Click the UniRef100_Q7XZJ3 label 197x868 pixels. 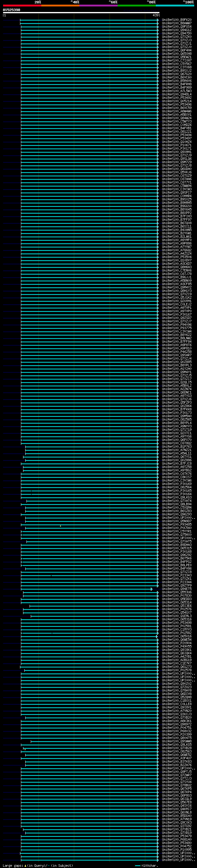pyautogui.click(x=177, y=40)
